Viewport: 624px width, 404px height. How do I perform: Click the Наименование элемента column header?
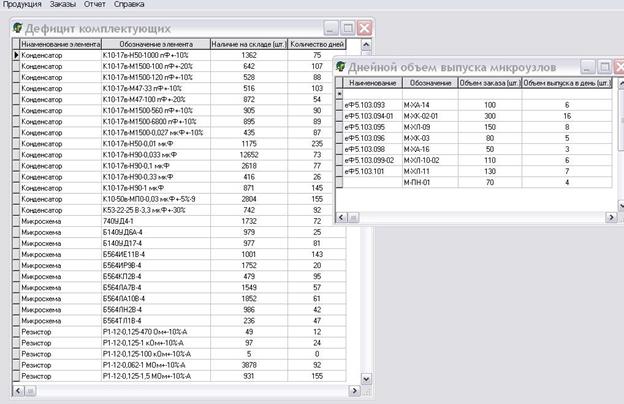59,46
